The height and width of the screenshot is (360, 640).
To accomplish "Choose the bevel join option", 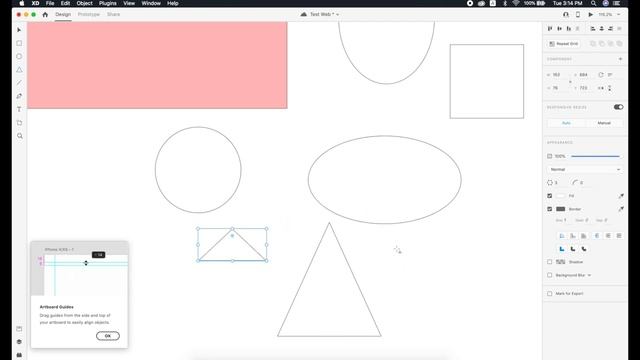I will pyautogui.click(x=584, y=249).
